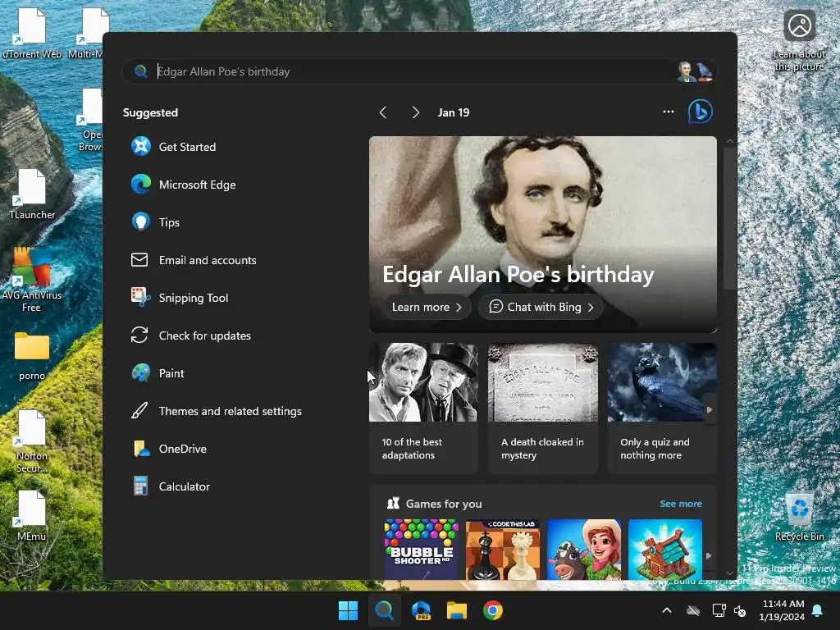Select the TLauncher desktop shortcut
Screen dimensions: 840x630
coord(32,194)
